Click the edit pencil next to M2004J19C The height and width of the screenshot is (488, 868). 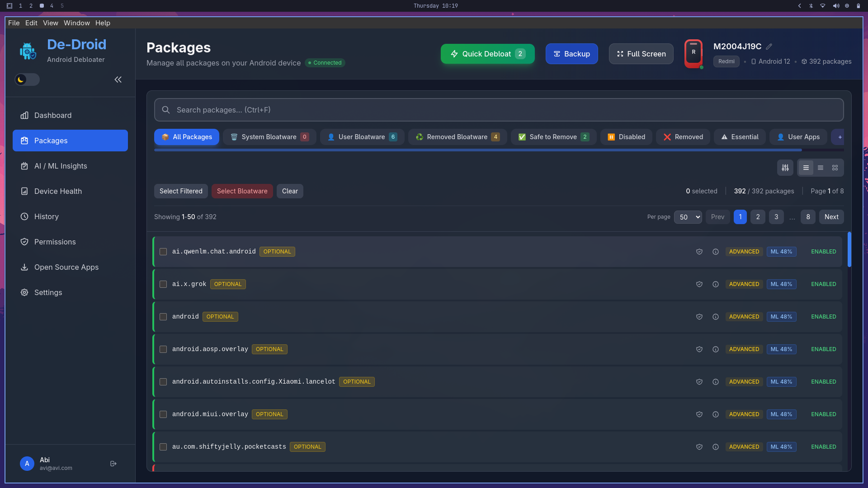769,47
